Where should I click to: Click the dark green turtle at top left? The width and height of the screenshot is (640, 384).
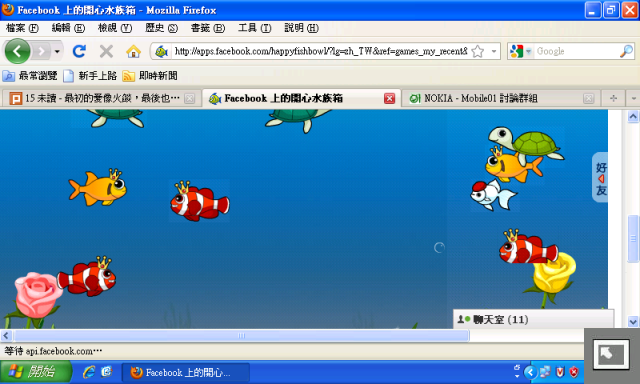click(x=117, y=118)
